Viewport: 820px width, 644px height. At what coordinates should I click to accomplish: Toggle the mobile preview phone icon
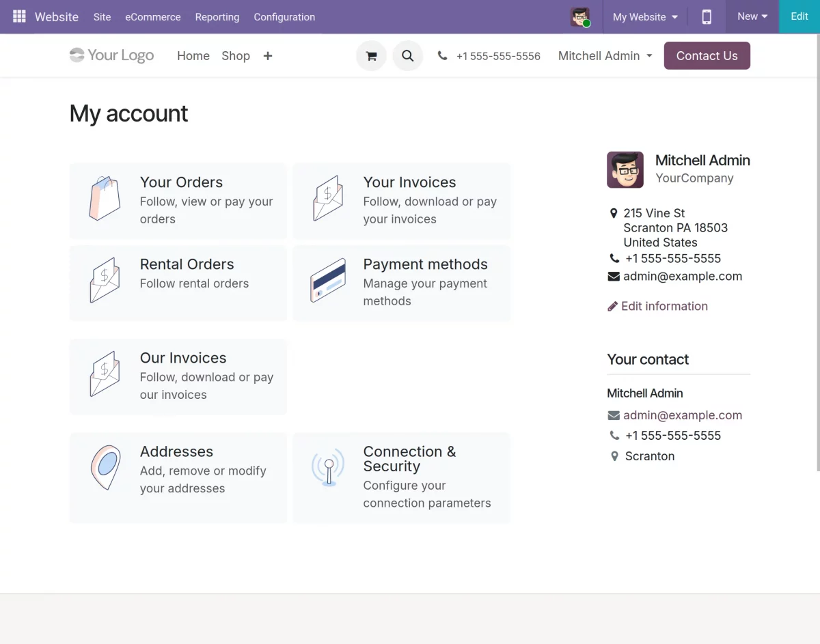coord(707,16)
